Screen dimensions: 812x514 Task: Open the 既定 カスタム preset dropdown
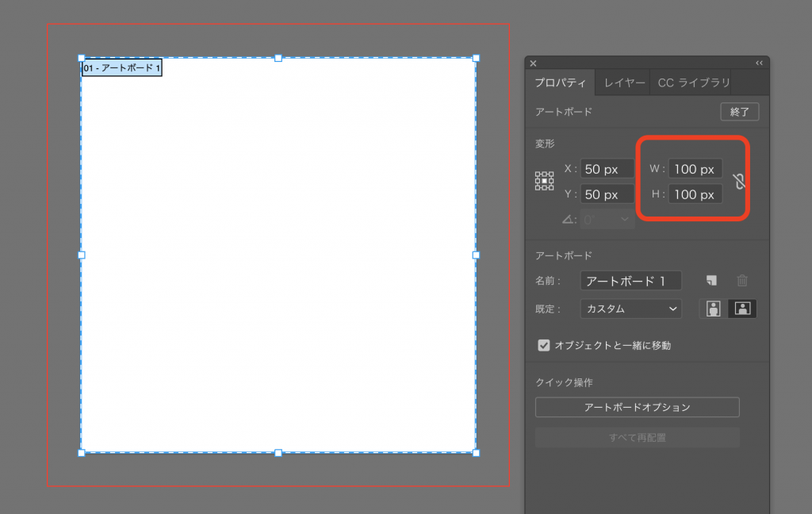coord(630,309)
